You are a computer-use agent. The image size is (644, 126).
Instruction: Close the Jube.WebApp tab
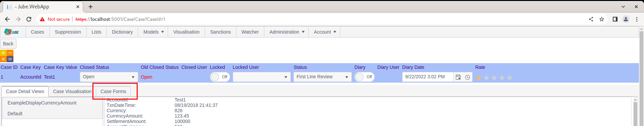78,7
